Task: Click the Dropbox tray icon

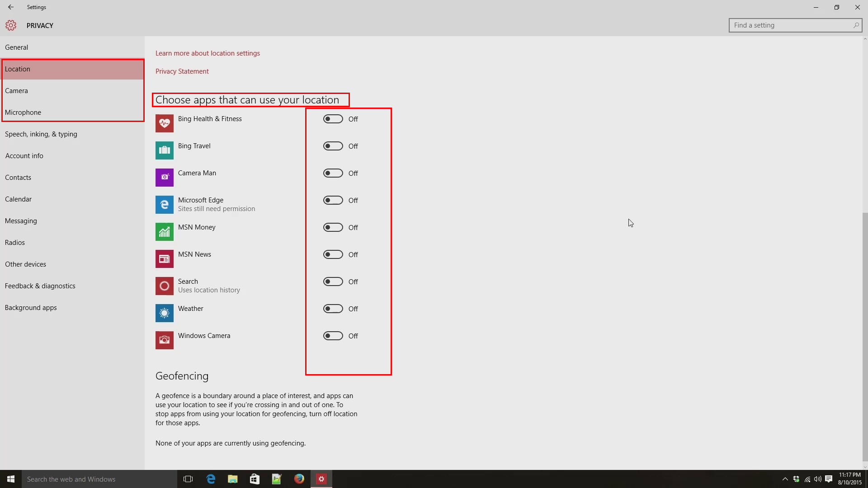Action: [796, 479]
